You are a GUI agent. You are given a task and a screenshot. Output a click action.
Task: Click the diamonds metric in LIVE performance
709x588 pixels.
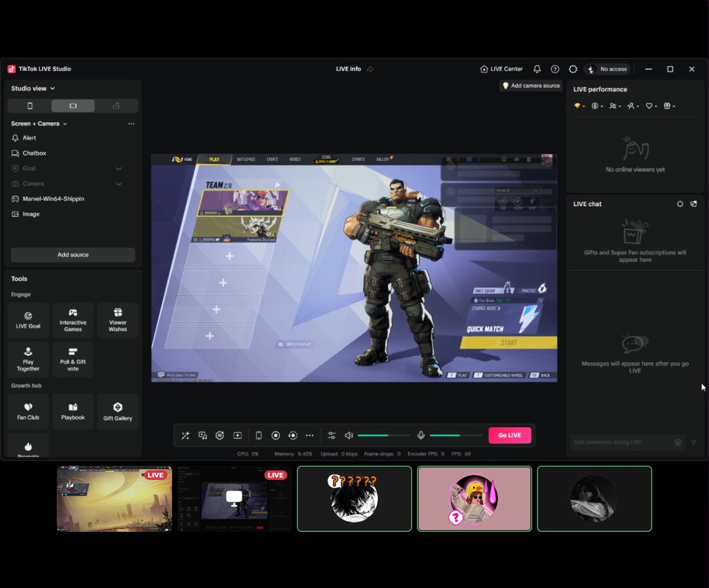click(579, 106)
